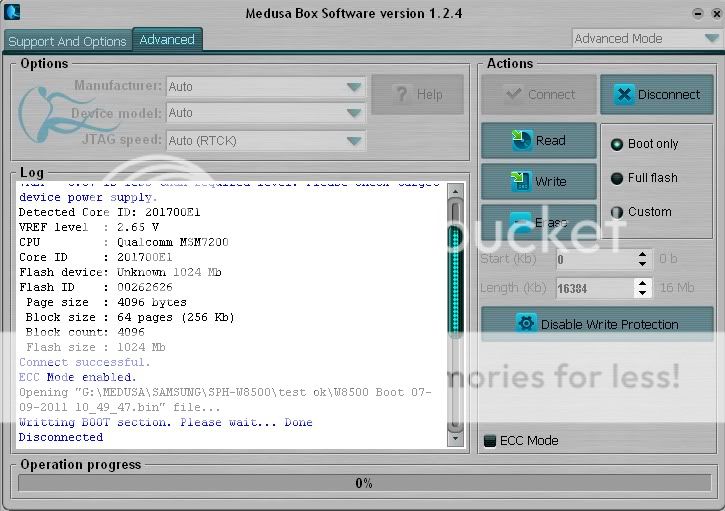The width and height of the screenshot is (725, 511).
Task: Open the JTAG speed dropdown
Action: (266, 141)
